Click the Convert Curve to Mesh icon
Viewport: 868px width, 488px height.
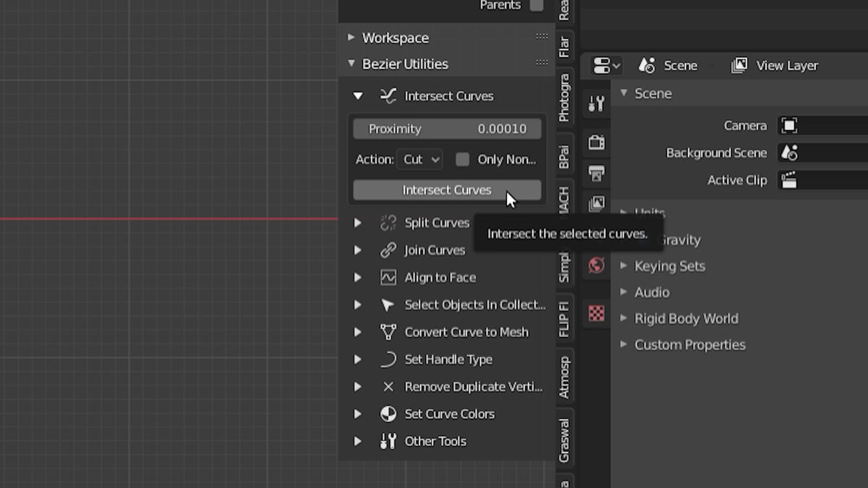click(x=388, y=332)
